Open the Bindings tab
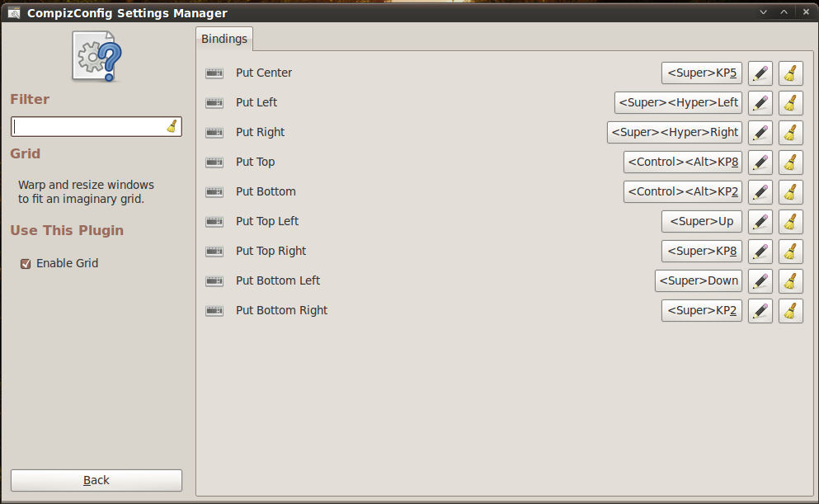819x504 pixels. (224, 39)
